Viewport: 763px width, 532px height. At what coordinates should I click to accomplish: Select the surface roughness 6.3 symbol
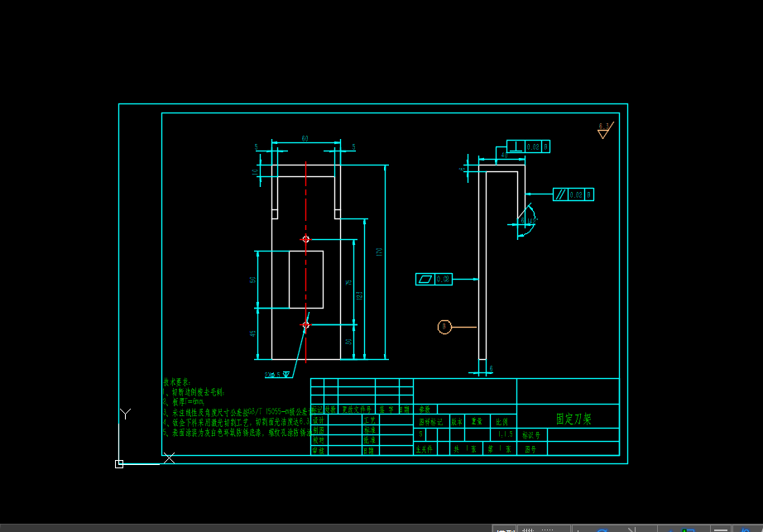tap(605, 131)
